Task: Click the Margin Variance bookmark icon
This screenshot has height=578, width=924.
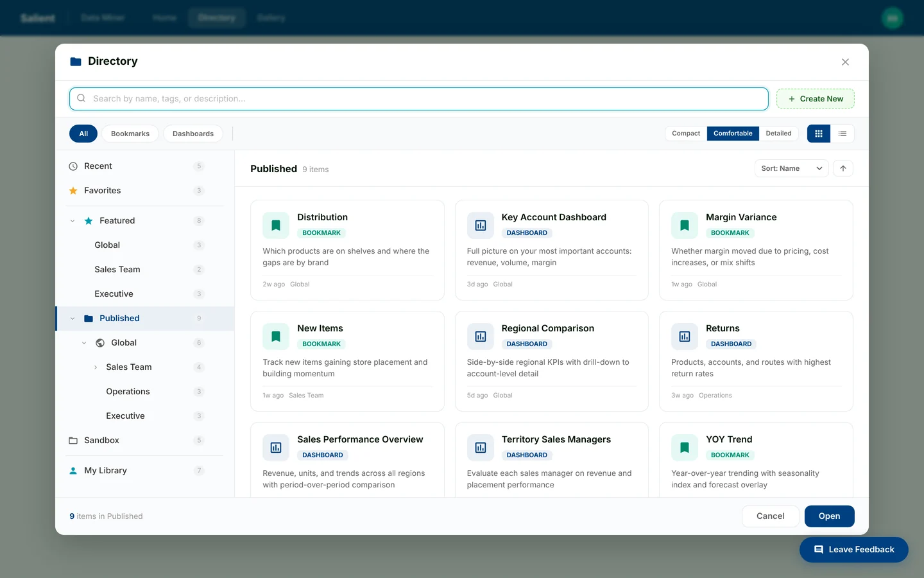Action: pyautogui.click(x=685, y=225)
